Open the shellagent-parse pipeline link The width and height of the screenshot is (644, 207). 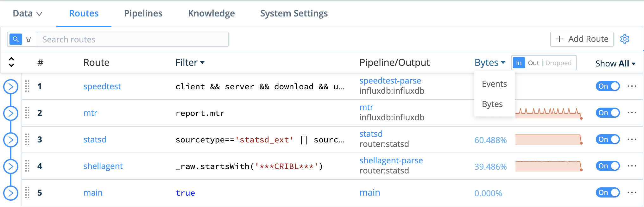click(x=391, y=160)
